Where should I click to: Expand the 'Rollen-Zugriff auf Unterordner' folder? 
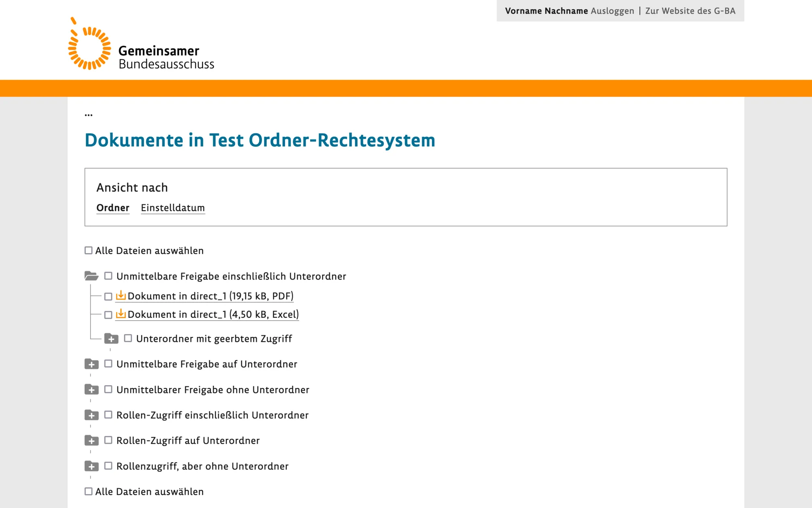[92, 441]
